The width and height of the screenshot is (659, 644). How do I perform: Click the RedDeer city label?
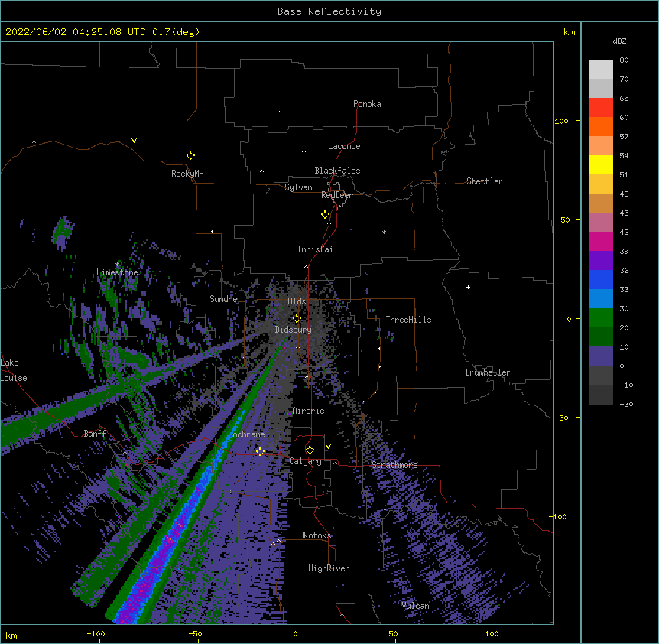point(336,195)
